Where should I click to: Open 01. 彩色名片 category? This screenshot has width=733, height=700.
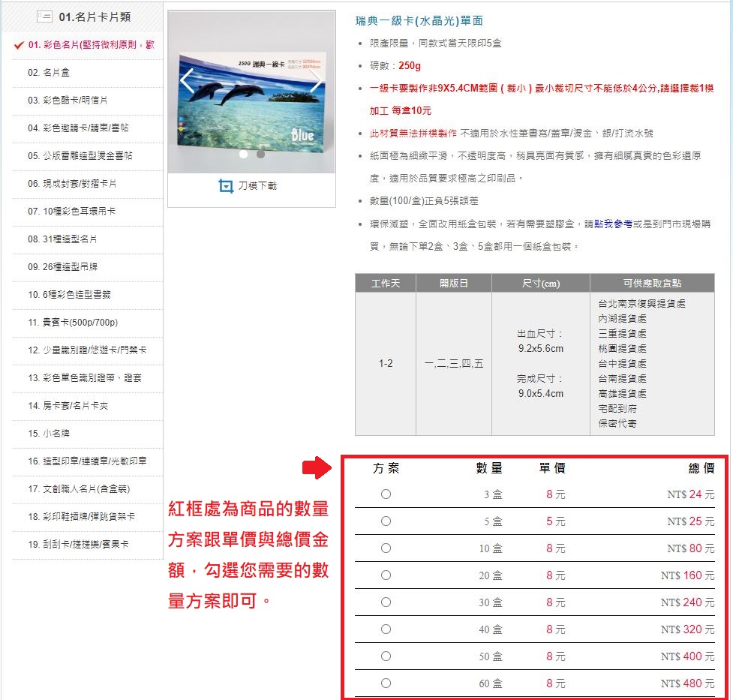[91, 45]
